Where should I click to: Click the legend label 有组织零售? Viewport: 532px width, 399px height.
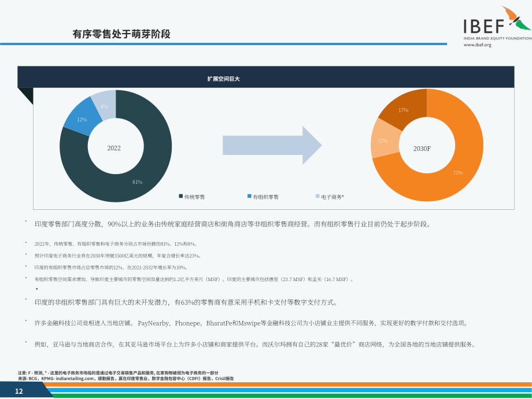coord(265,197)
